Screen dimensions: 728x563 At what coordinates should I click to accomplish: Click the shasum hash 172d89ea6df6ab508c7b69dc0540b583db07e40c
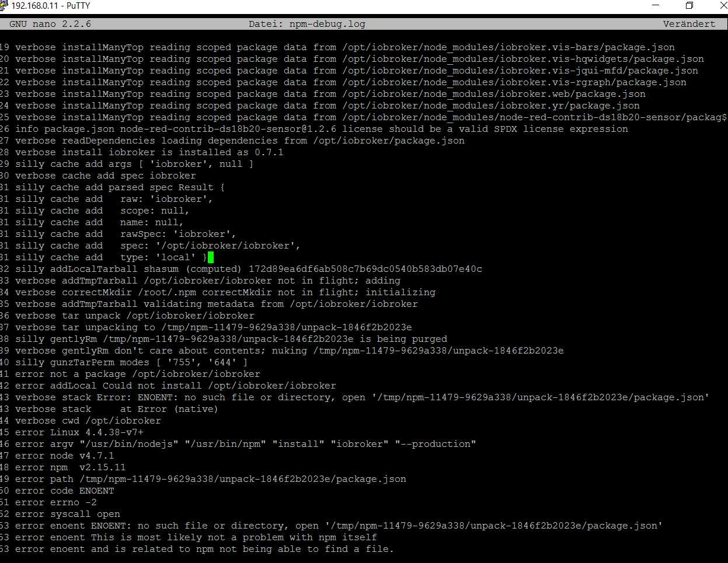[365, 269]
